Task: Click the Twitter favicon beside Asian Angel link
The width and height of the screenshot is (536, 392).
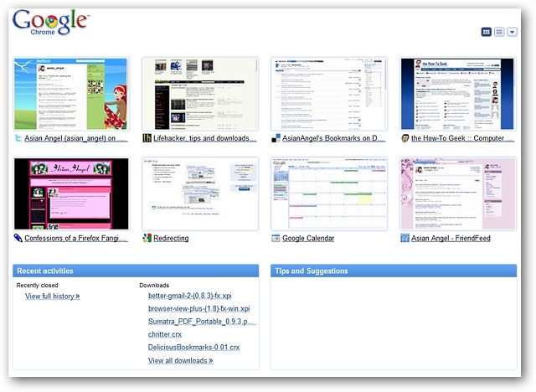Action: (18, 138)
